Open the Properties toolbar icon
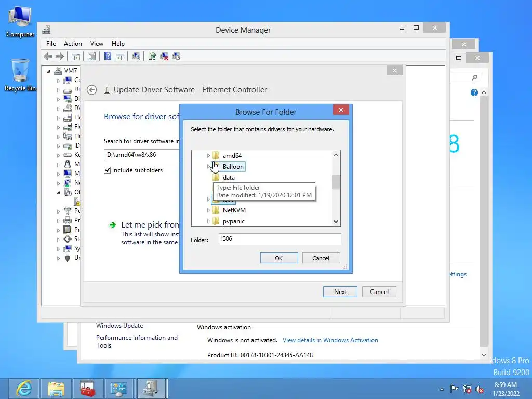This screenshot has width=532, height=399. (x=91, y=56)
